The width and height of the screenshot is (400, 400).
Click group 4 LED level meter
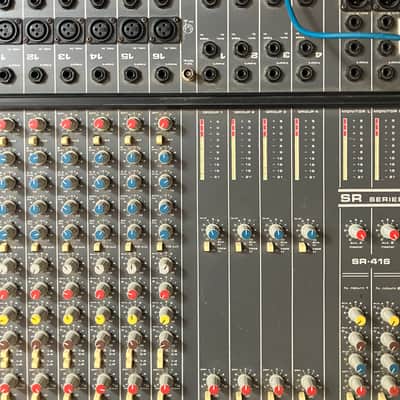pos(297,150)
